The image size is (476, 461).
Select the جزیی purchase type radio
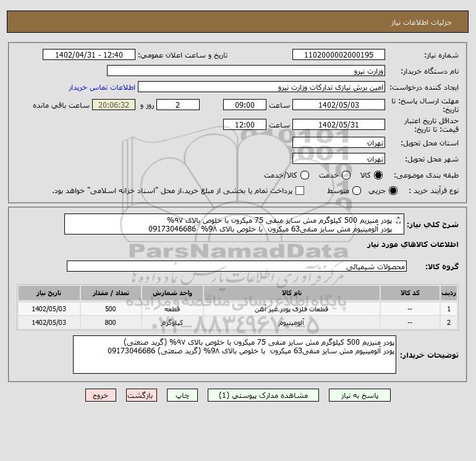393,191
